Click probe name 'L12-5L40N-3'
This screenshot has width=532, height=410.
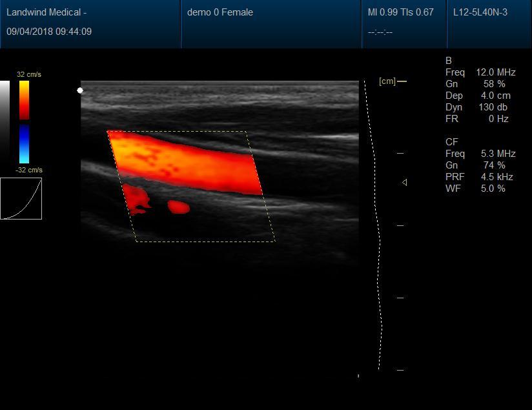point(480,12)
